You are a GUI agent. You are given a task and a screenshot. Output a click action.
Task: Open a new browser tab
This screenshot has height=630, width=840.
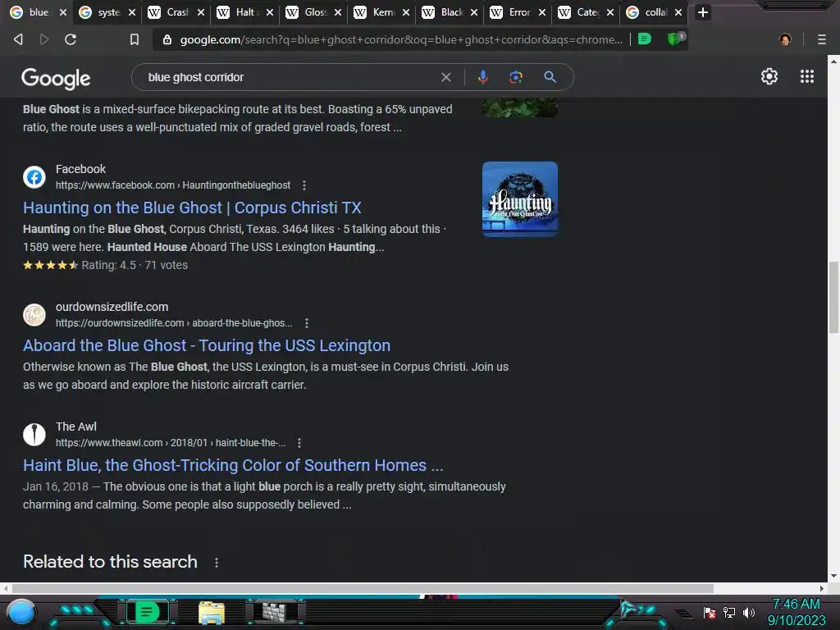coord(703,12)
